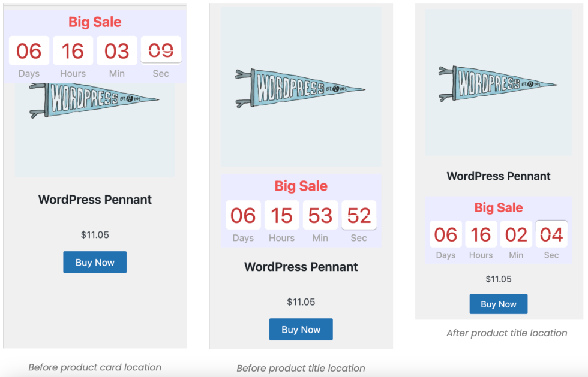The image size is (588, 377).
Task: Click the 04 Sec tile in right countdown
Action: [x=551, y=234]
